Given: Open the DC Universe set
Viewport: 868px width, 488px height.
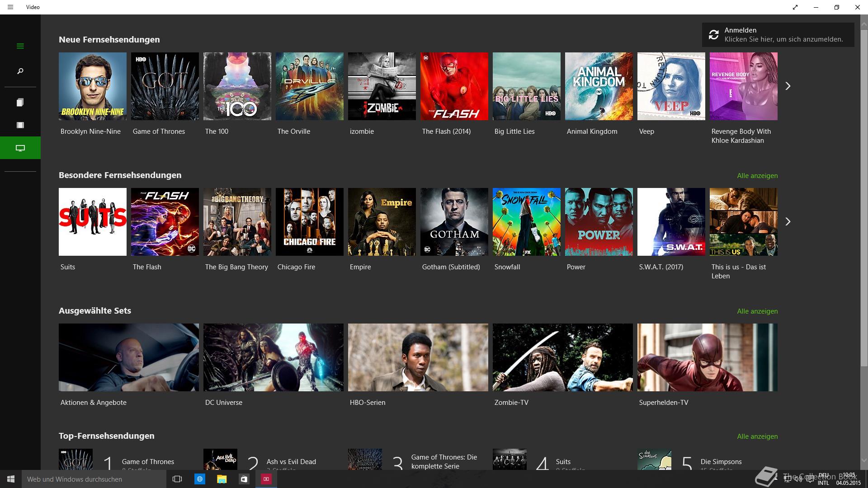Looking at the screenshot, I should point(274,357).
